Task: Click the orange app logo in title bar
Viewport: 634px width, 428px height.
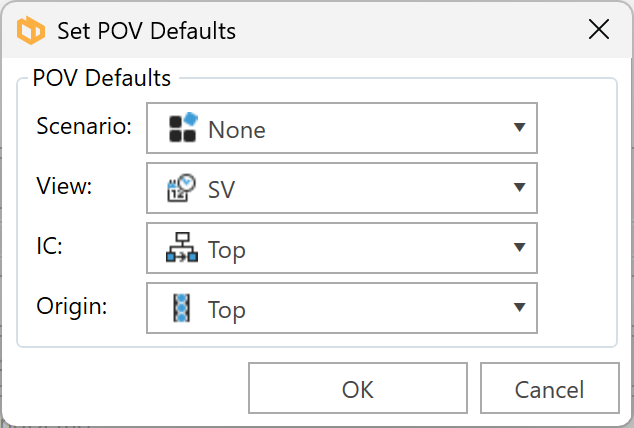Action: tap(31, 30)
